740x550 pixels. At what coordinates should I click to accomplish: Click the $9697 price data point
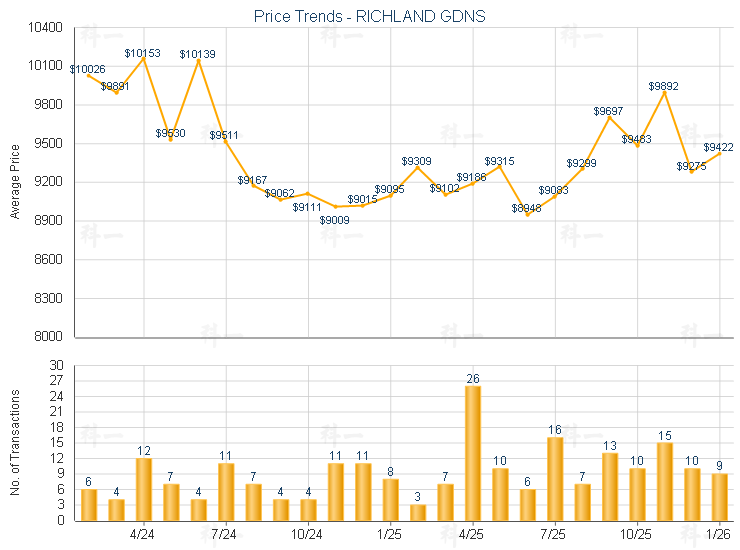click(x=609, y=117)
